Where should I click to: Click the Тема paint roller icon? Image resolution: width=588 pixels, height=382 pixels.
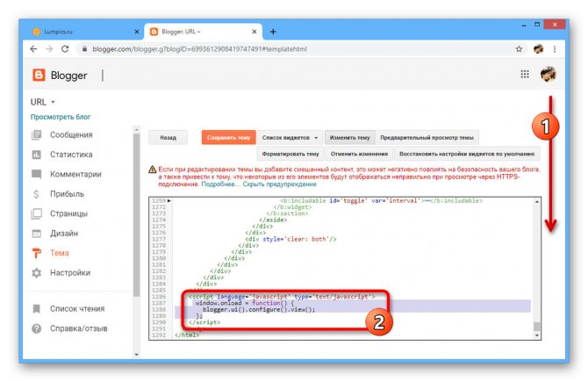tap(36, 253)
